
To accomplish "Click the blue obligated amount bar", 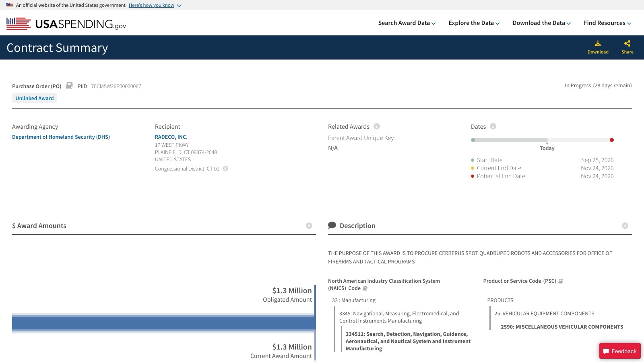I will point(164,323).
